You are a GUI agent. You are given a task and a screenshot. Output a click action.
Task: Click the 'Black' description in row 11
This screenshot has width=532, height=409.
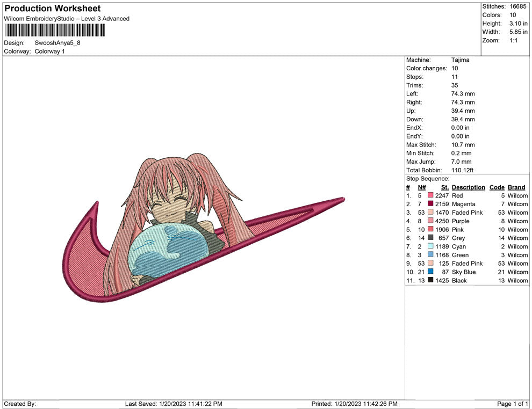click(x=459, y=280)
